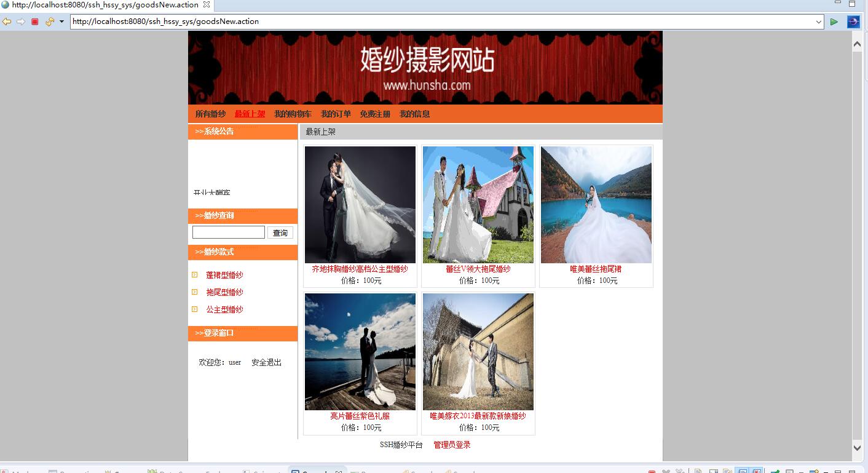
Task: Click inside the wedding dress search input box
Action: pyautogui.click(x=227, y=233)
